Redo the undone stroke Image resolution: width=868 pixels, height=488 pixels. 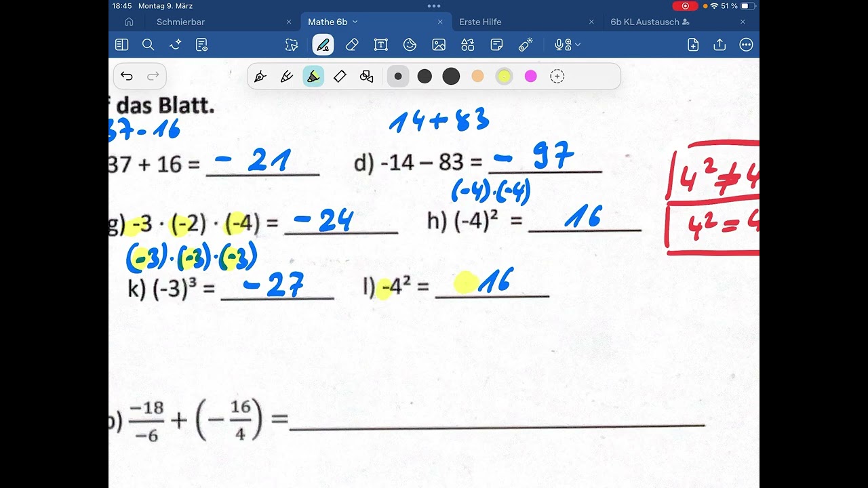click(x=153, y=76)
